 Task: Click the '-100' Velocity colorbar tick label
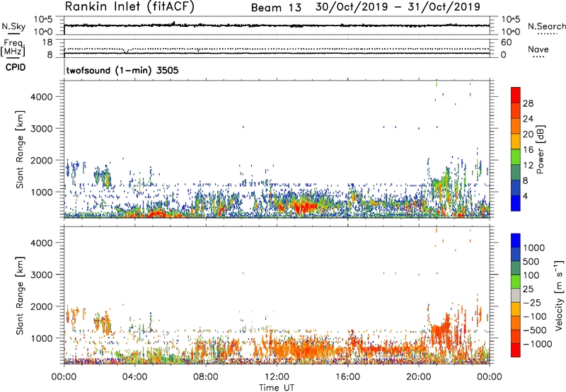tap(535, 316)
